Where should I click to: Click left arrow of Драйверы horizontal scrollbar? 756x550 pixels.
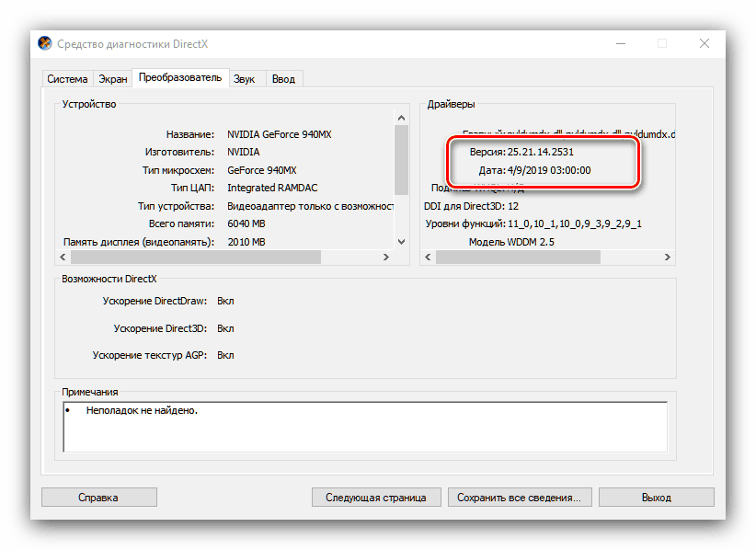[428, 257]
